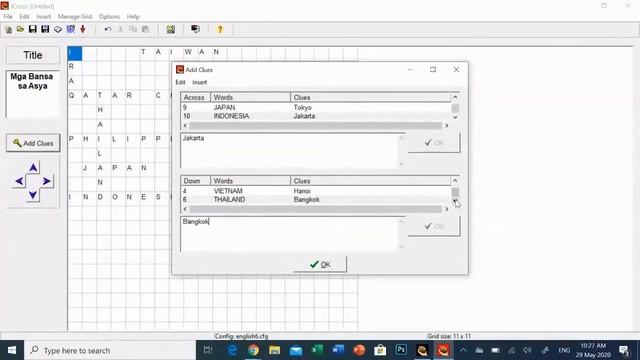The height and width of the screenshot is (360, 640).
Task: Open Excel from the taskbar
Action: coord(317,350)
